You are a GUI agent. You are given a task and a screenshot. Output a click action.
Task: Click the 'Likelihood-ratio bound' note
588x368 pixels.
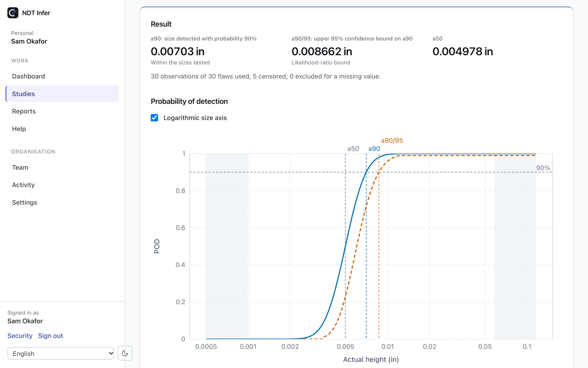click(321, 63)
